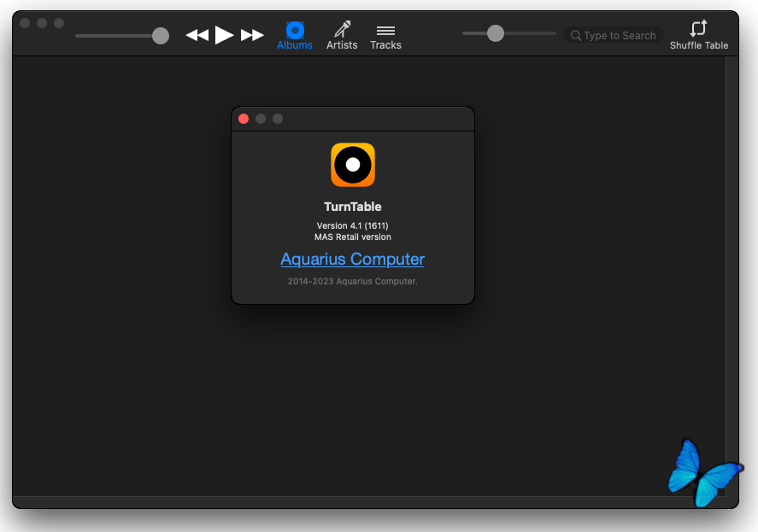The width and height of the screenshot is (758, 532).
Task: Click the 2014-2023 Aquarius Computer copyright text
Action: pyautogui.click(x=352, y=281)
